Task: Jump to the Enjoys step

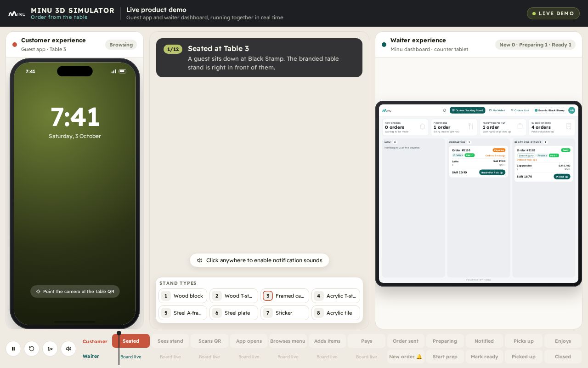Action: [x=563, y=341]
